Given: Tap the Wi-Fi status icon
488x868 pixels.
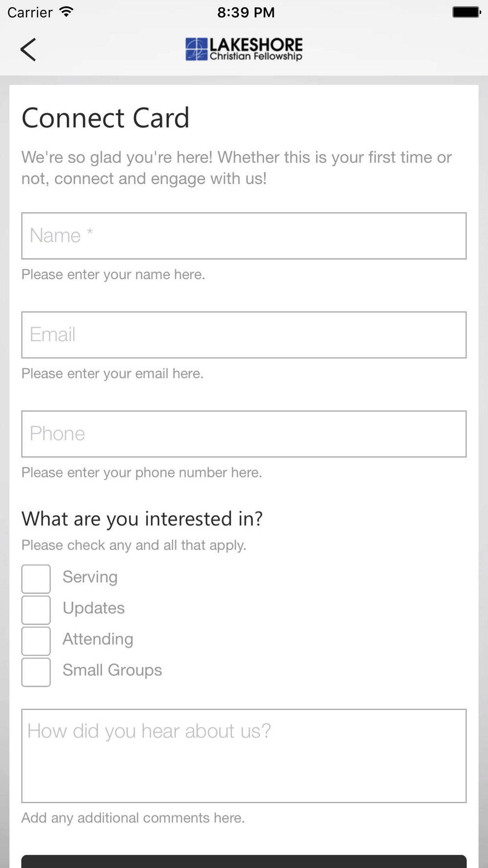Looking at the screenshot, I should point(66,12).
